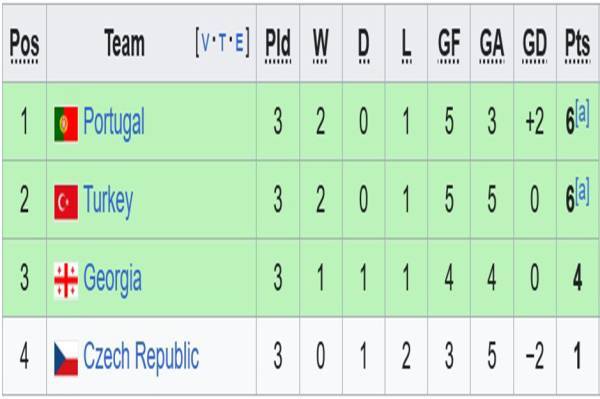Open the Turkey team link

click(x=108, y=201)
